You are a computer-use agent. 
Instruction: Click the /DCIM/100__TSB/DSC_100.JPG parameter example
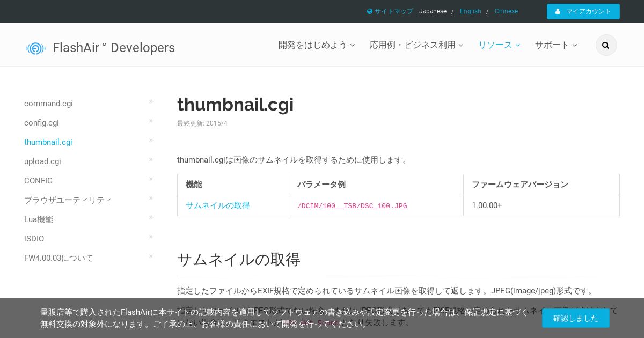(352, 206)
